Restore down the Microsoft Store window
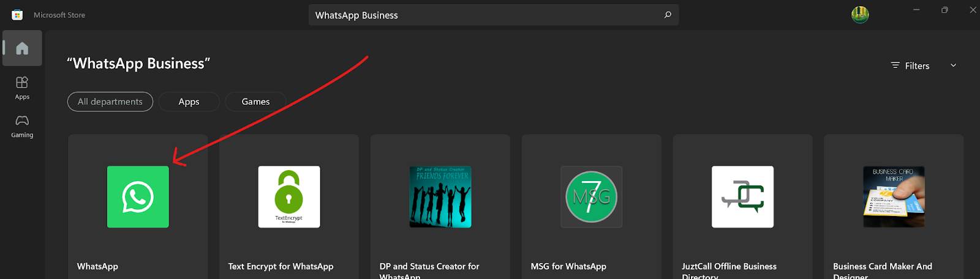980x279 pixels. click(944, 10)
